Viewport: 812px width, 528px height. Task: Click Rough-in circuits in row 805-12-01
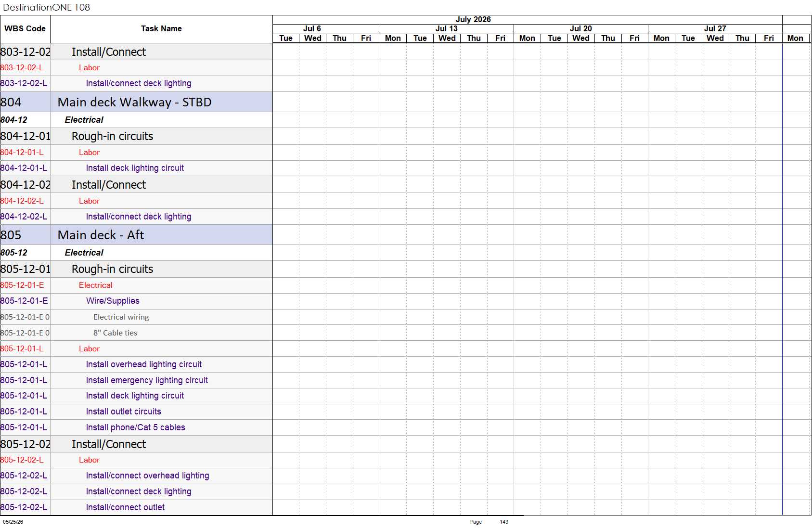click(x=112, y=269)
